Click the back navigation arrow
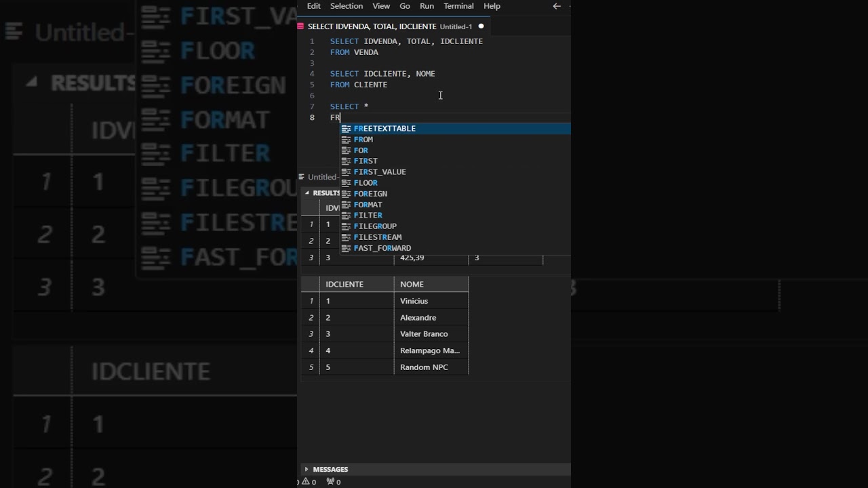Screen dimensions: 868x488 pos(557,6)
